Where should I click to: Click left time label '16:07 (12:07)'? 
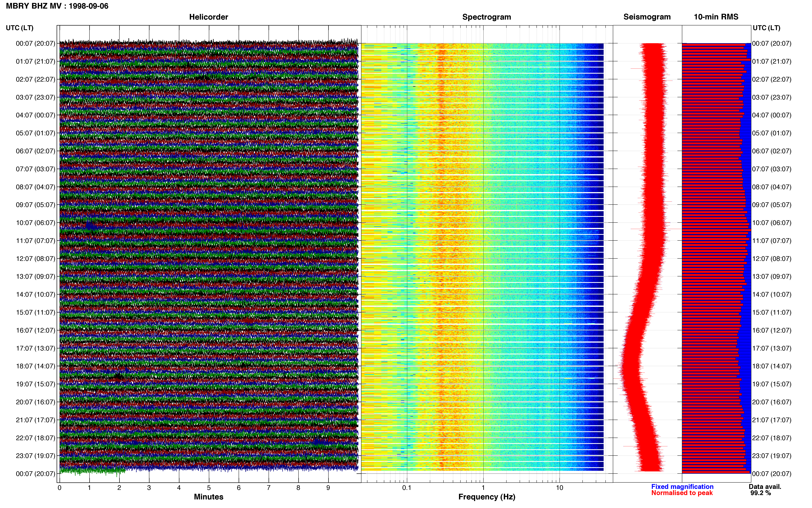pos(35,330)
